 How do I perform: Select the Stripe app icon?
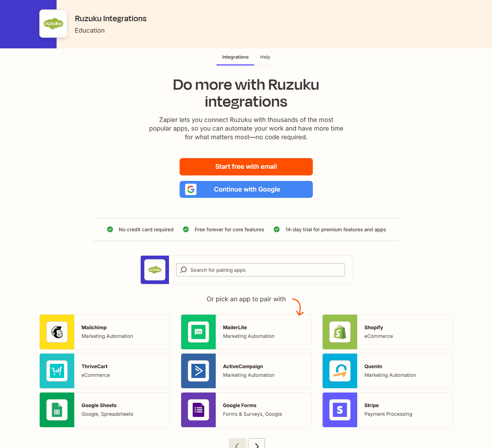point(340,410)
